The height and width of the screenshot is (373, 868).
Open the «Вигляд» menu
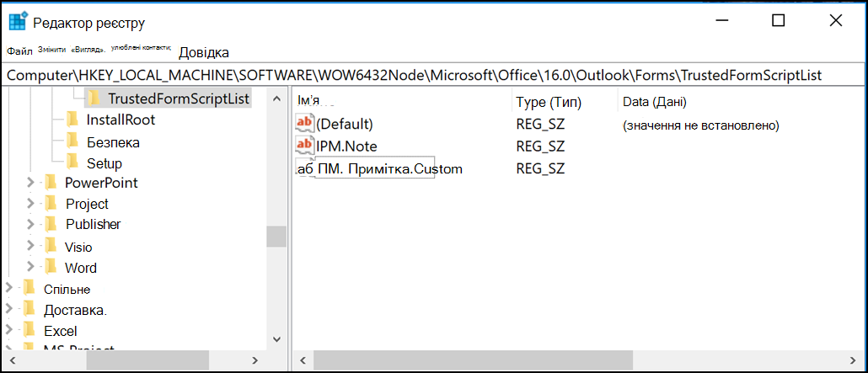click(88, 50)
